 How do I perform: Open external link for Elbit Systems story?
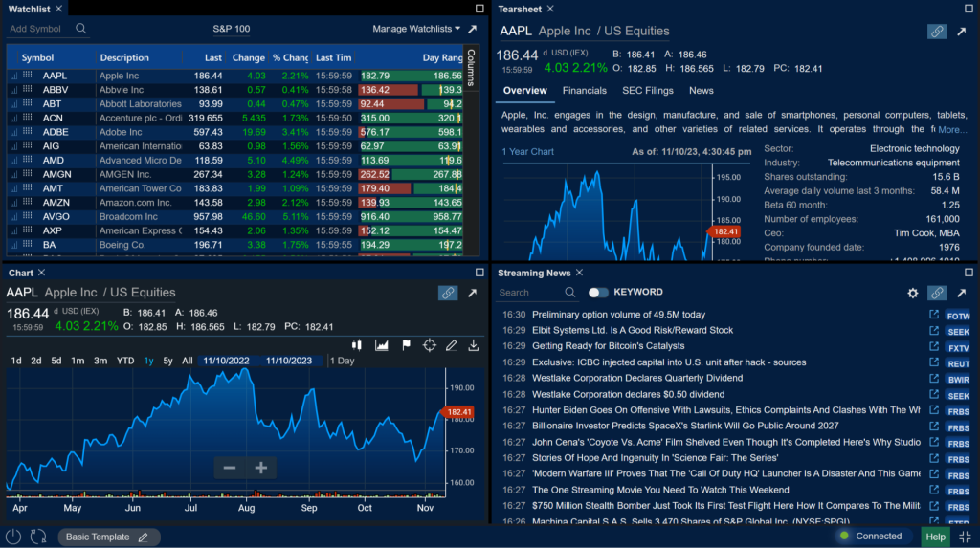coord(934,330)
